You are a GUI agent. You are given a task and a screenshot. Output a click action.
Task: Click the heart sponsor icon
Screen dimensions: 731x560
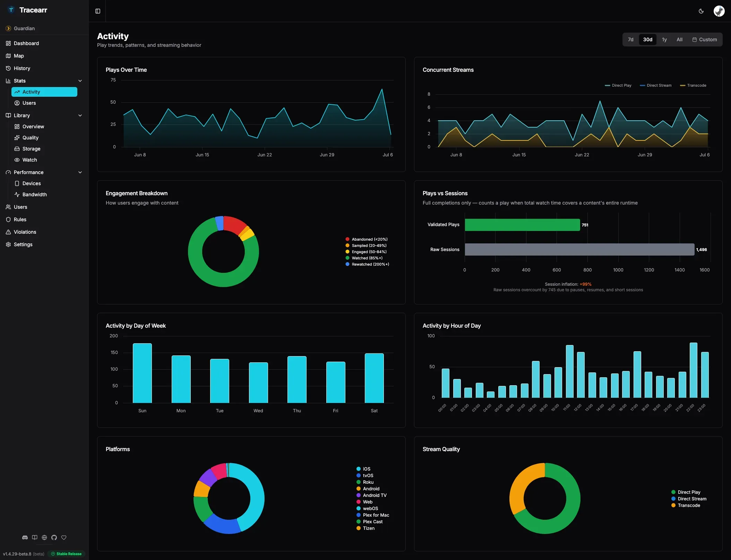tap(64, 537)
